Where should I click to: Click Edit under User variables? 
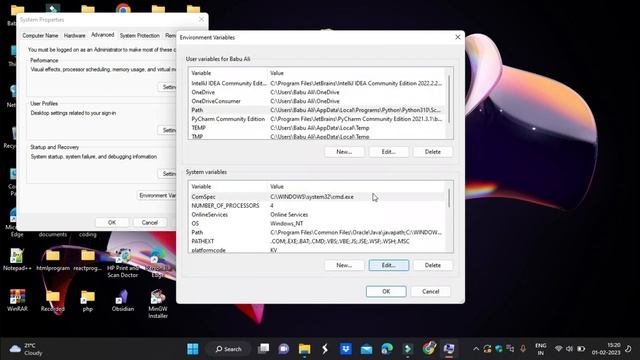click(x=389, y=152)
